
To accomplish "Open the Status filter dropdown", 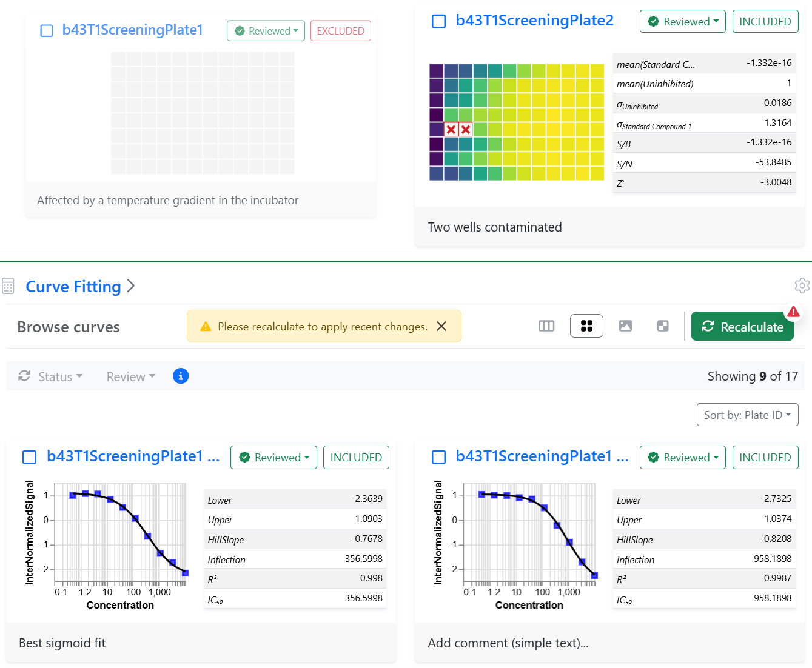I will pyautogui.click(x=51, y=377).
